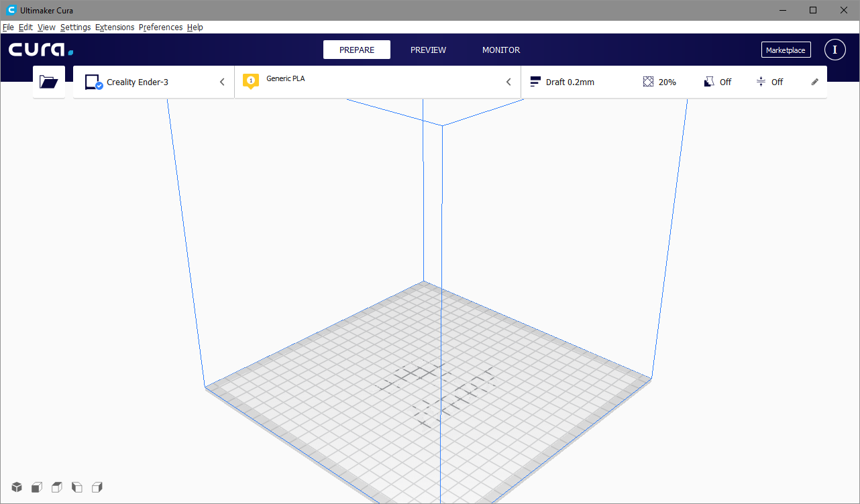Switch to the PREVIEW stage tab
860x504 pixels.
pyautogui.click(x=428, y=50)
